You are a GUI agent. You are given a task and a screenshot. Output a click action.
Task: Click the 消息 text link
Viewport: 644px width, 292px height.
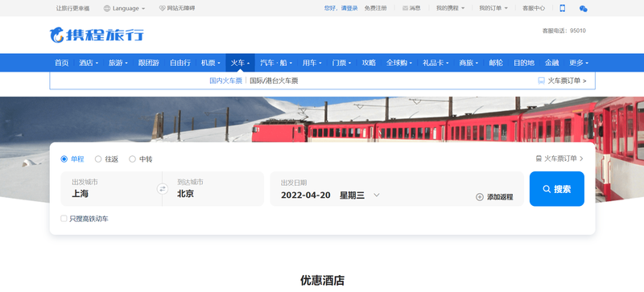click(415, 8)
